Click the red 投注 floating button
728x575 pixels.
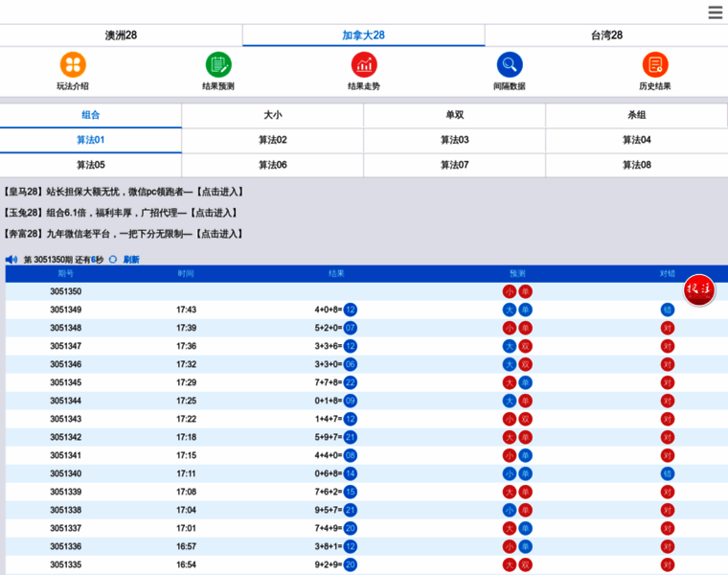698,290
